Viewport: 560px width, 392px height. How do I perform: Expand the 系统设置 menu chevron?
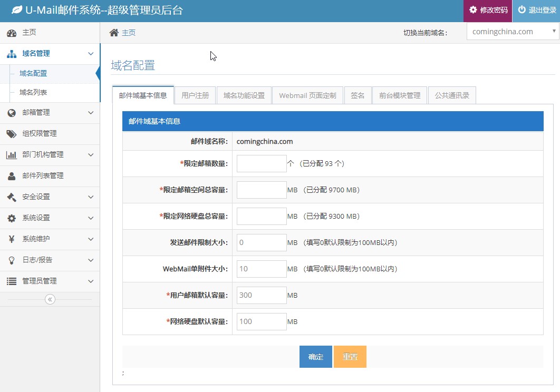tap(91, 218)
